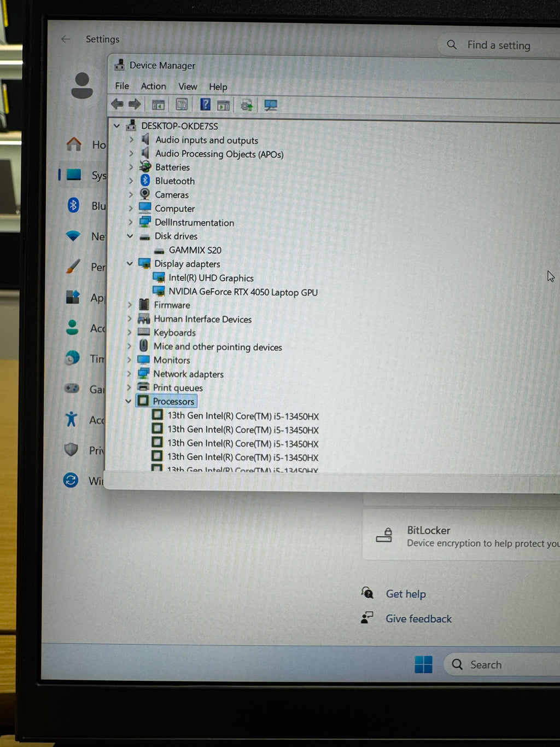Screen dimensions: 560x747
Task: Open the View menu
Action: pyautogui.click(x=188, y=86)
